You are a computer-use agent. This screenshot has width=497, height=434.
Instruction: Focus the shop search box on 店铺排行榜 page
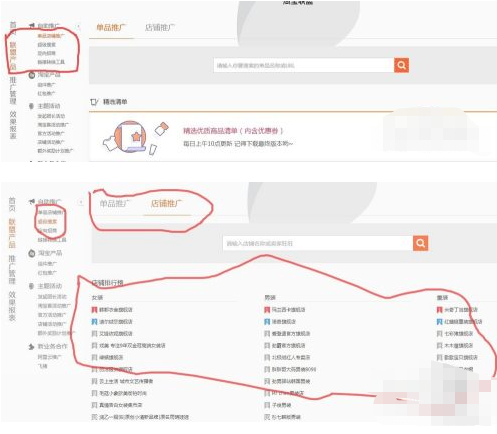coord(318,243)
